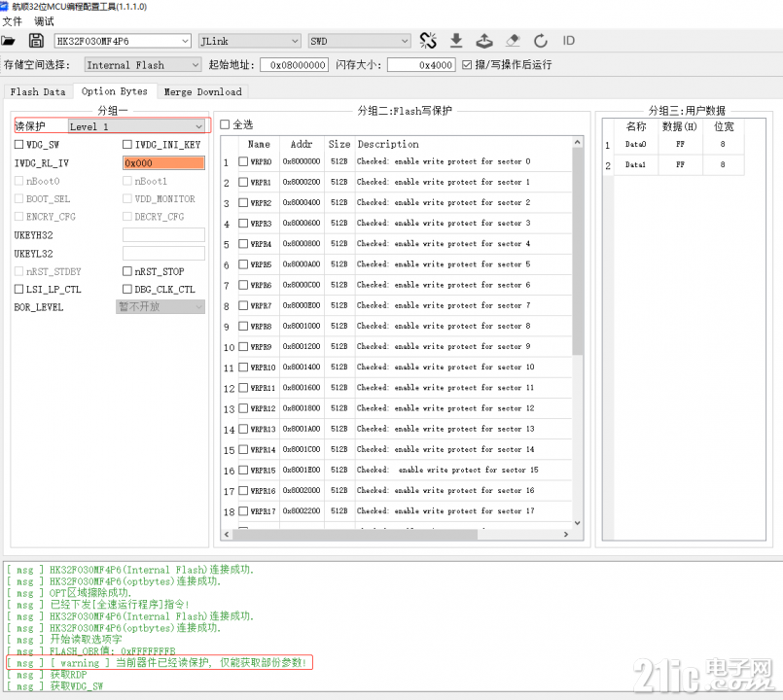
Task: Click the Data1 name cell
Action: tap(636, 164)
